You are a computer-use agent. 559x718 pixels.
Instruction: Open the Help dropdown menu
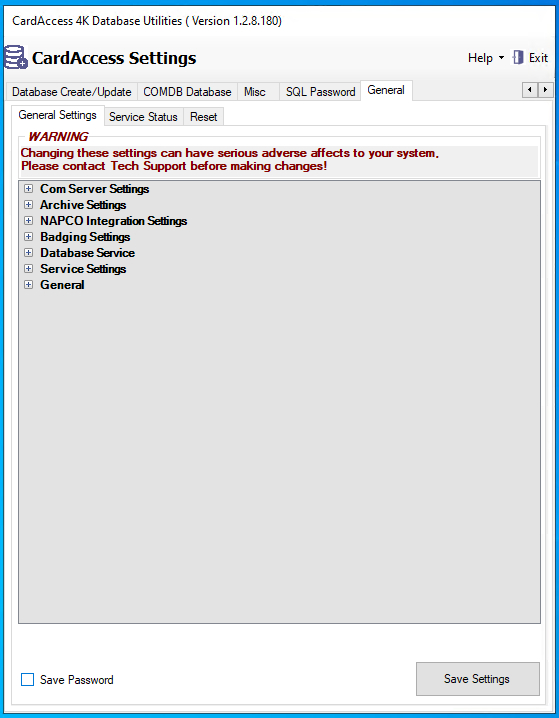486,58
